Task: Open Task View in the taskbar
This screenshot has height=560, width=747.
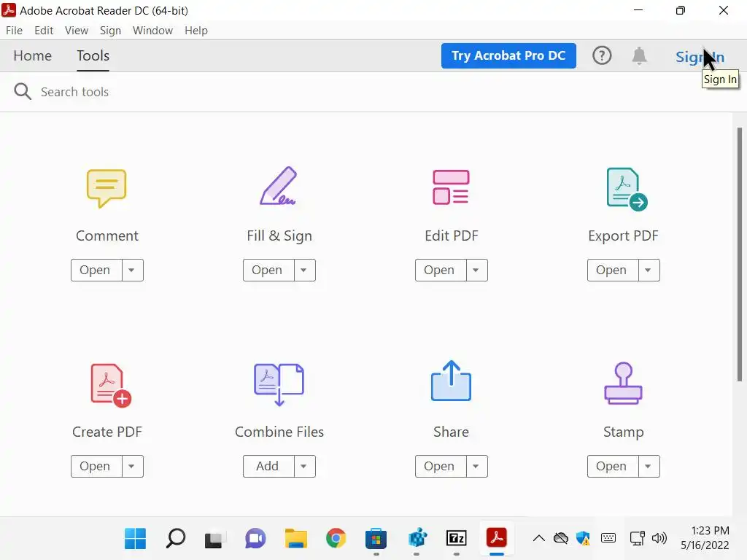Action: click(215, 539)
